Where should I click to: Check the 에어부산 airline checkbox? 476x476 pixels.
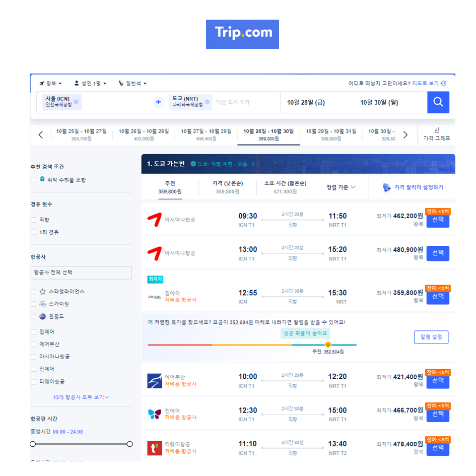33,344
